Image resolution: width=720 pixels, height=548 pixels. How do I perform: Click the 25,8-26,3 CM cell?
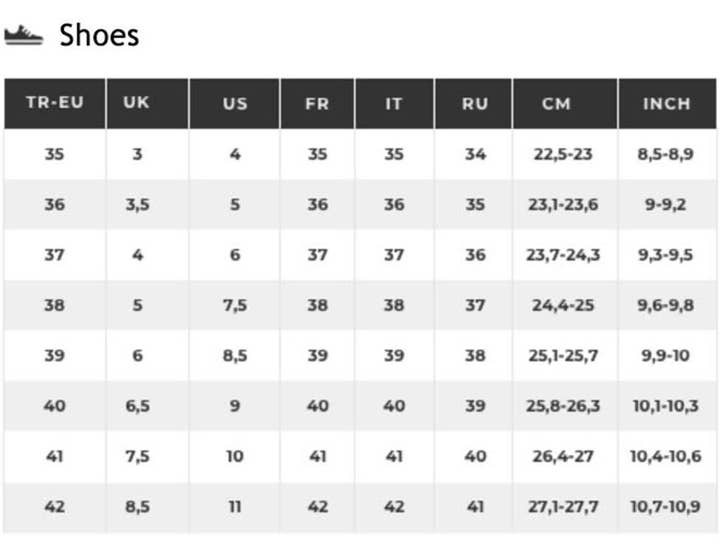[x=564, y=406]
